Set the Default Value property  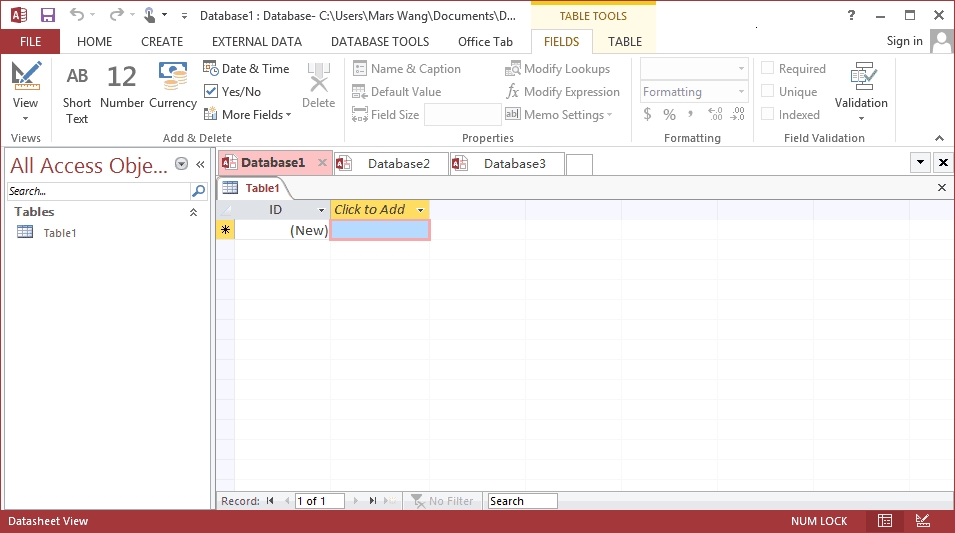pyautogui.click(x=396, y=92)
